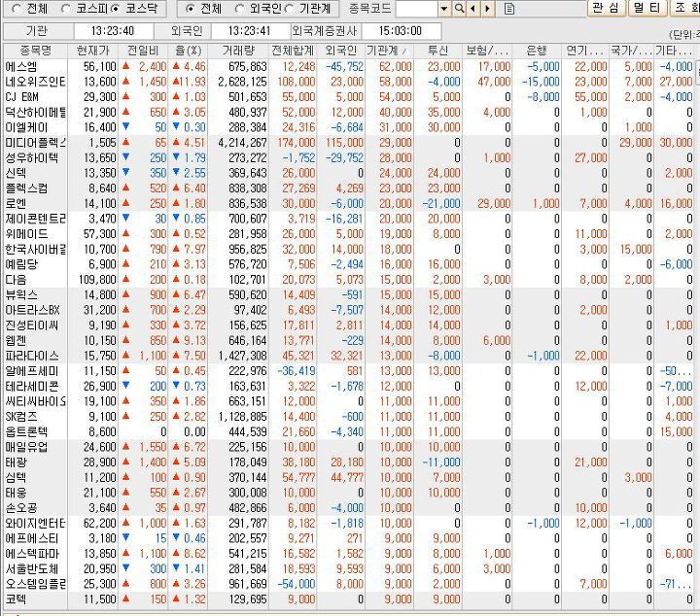
Task: Select the 로엔 stock row name
Action: [x=17, y=203]
